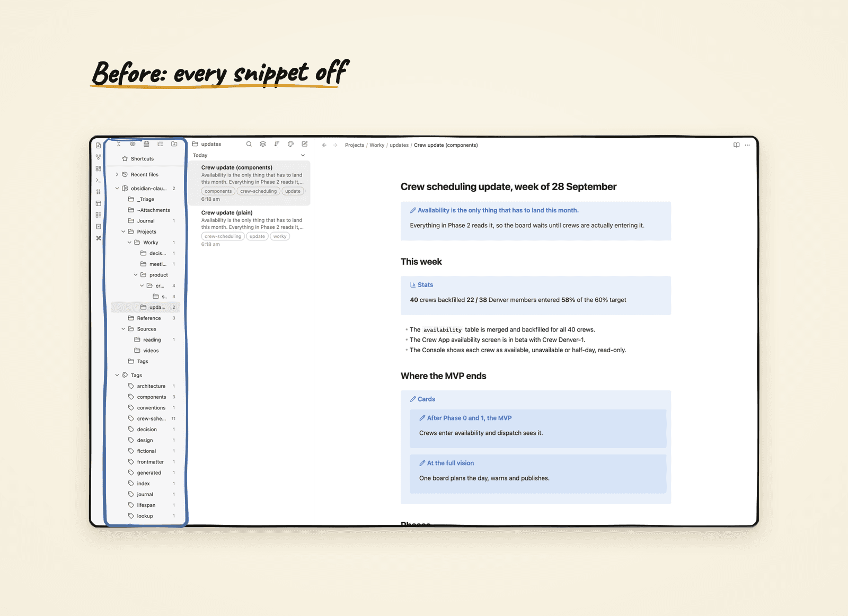The image size is (848, 616).
Task: Click the crossed-tools icon in ribbon
Action: 99,238
